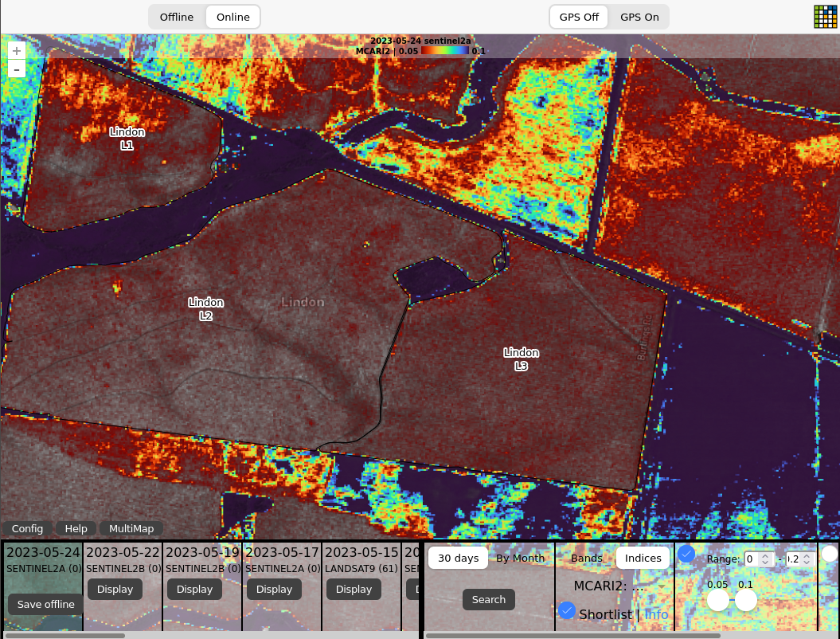This screenshot has width=840, height=639.
Task: Zoom out on the map with minus button
Action: (x=17, y=69)
